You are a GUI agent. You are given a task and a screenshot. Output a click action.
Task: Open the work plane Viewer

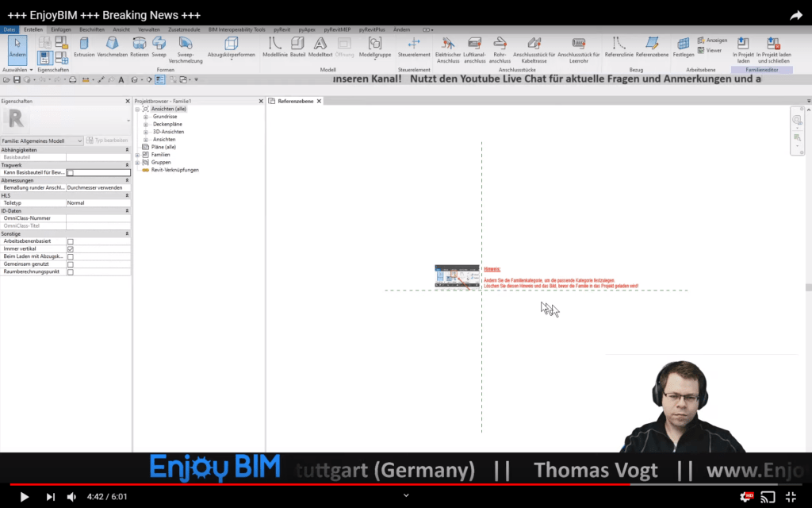pyautogui.click(x=710, y=50)
